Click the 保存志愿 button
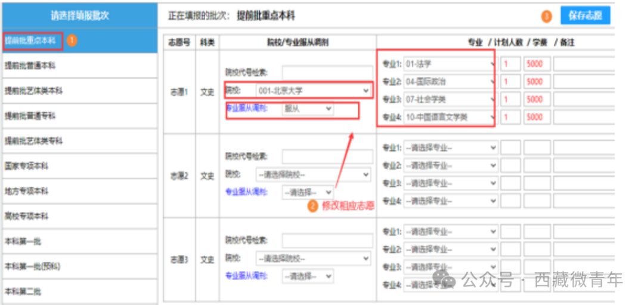 click(x=586, y=16)
